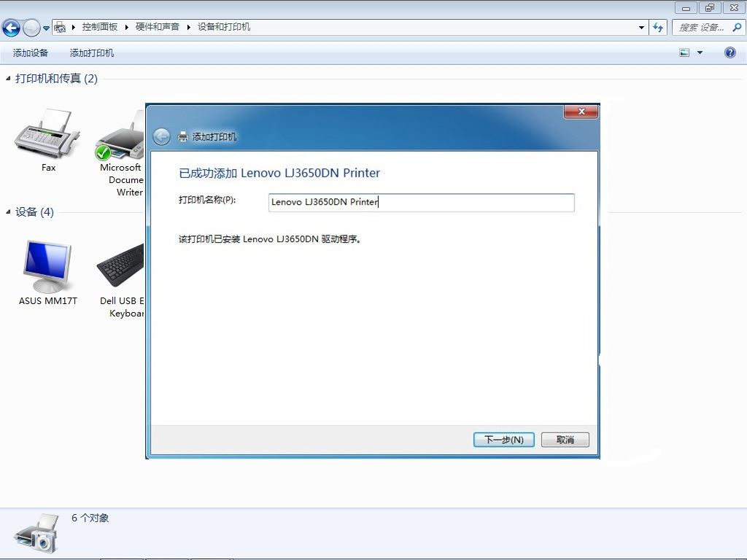This screenshot has width=747, height=560.
Task: Click the 取消 button
Action: coord(565,440)
